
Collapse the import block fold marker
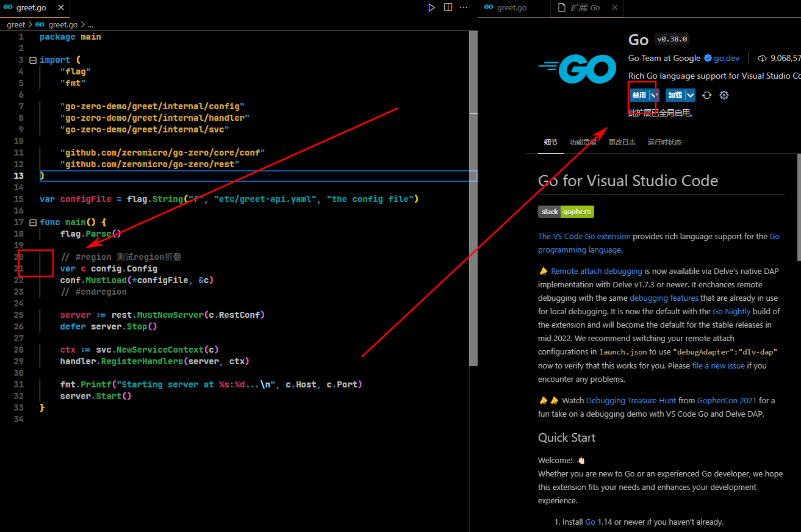[x=32, y=59]
